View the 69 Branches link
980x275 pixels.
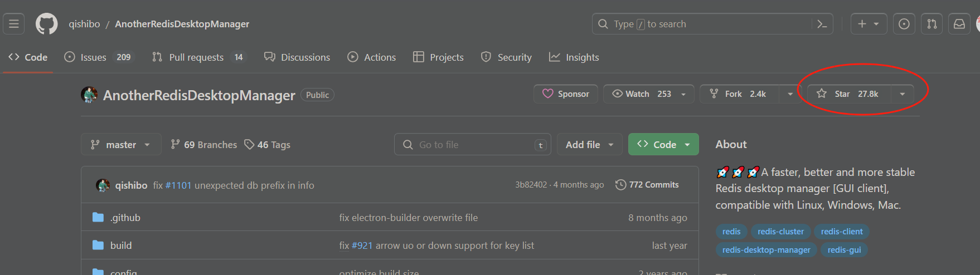point(204,145)
